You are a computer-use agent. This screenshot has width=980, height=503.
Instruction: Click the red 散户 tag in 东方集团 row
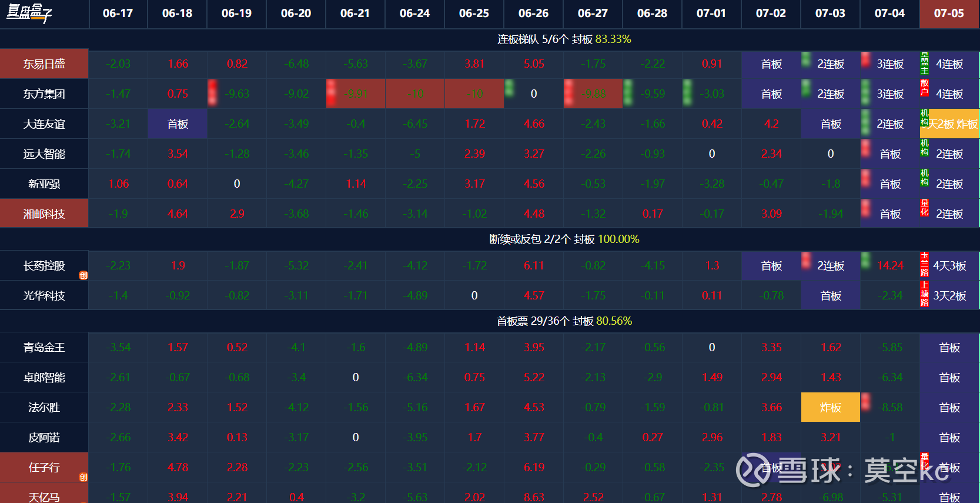[x=924, y=88]
